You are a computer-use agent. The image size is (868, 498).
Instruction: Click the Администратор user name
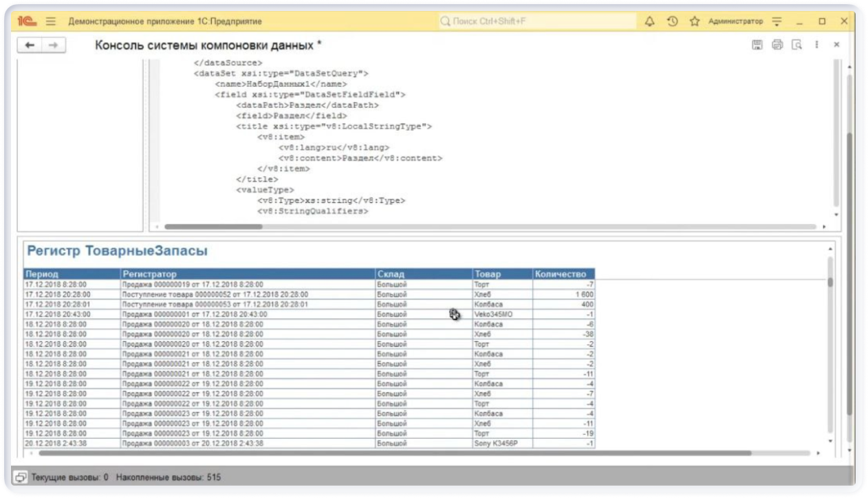tap(735, 21)
